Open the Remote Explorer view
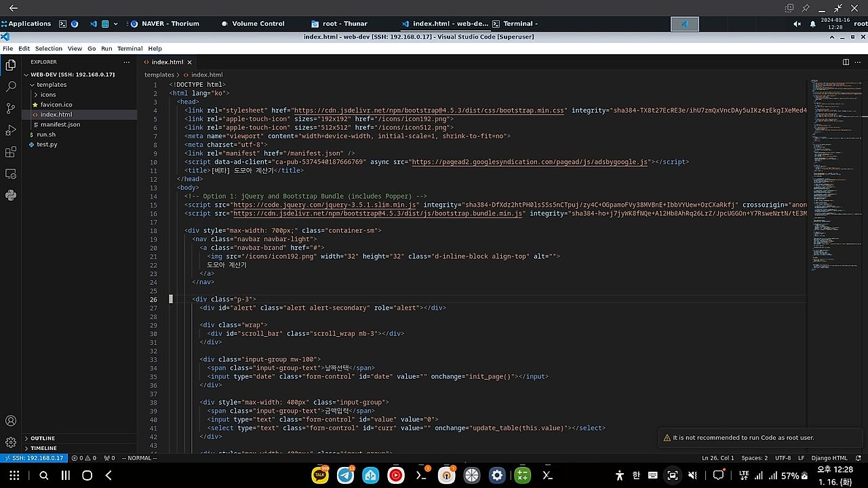Screen dimensions: 868x488 11,174
